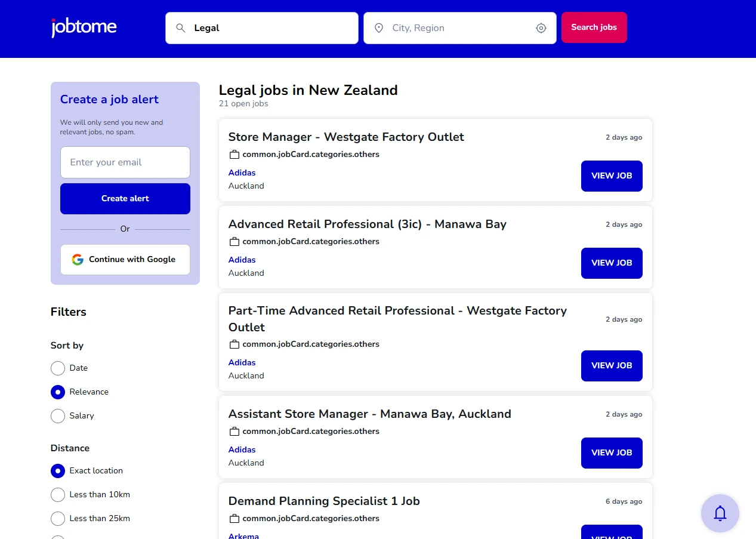Image resolution: width=756 pixels, height=539 pixels.
Task: Click '6 days ago' on the Demand Planning card
Action: 624,501
